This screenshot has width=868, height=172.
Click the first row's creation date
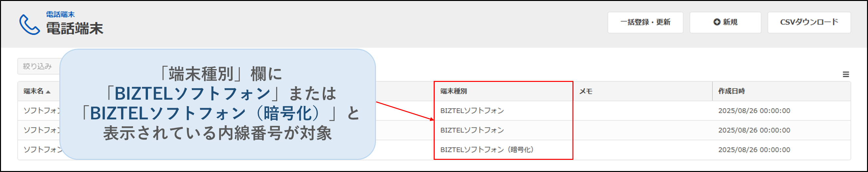point(754,111)
